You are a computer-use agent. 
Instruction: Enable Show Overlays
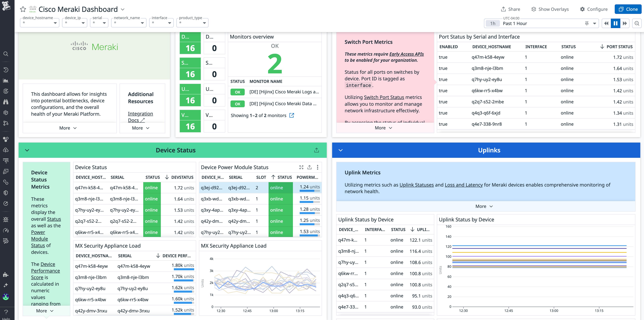tap(550, 9)
